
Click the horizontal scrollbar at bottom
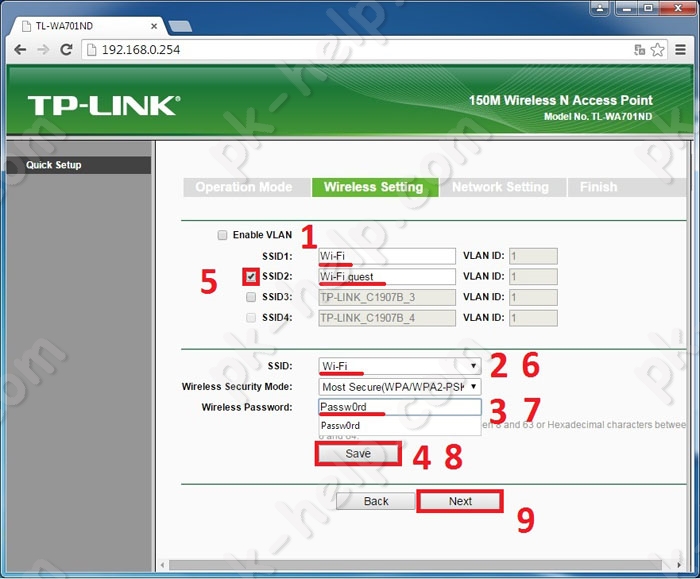point(420,565)
